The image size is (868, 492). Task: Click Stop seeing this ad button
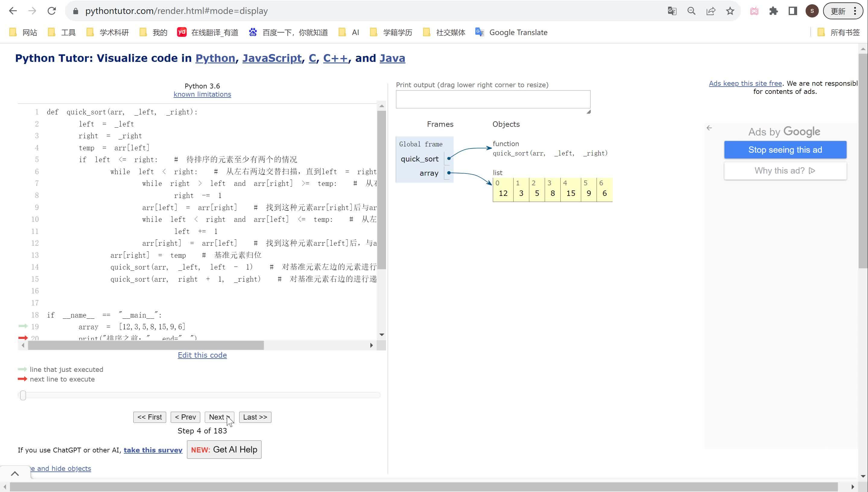click(785, 150)
